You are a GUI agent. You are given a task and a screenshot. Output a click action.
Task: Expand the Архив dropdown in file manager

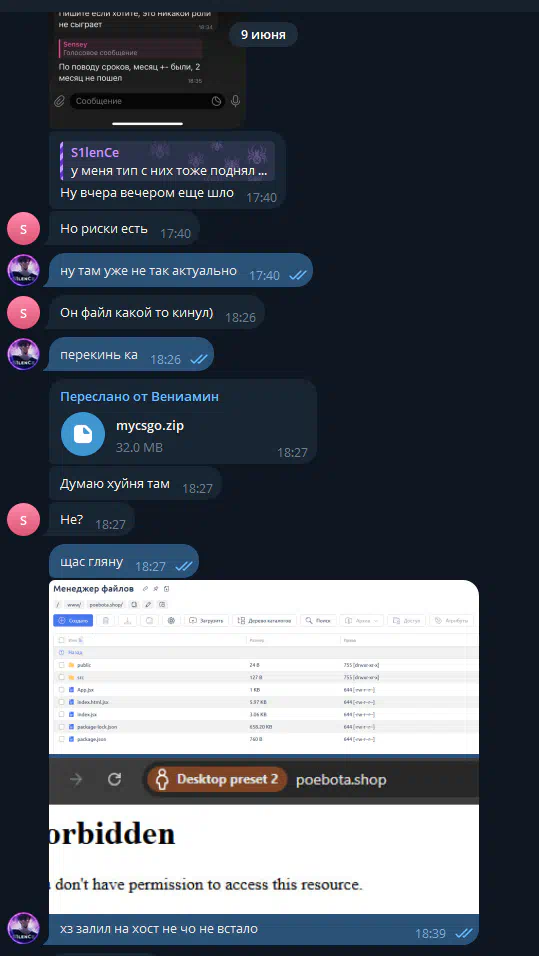[x=361, y=620]
